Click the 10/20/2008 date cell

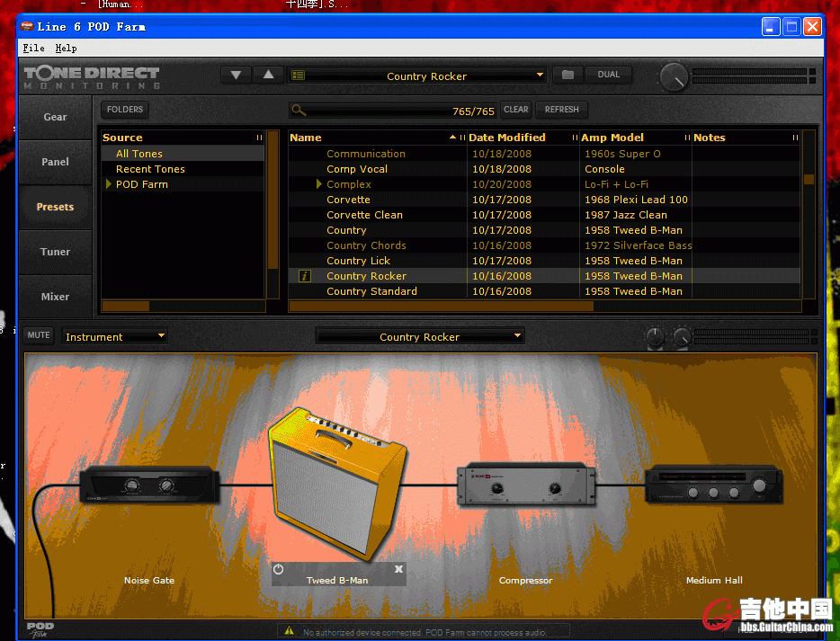523,184
